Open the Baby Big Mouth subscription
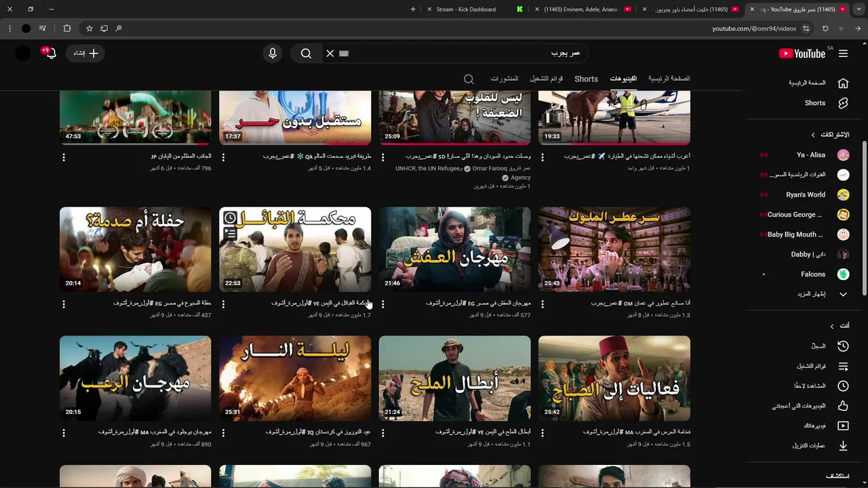The image size is (868, 488). (804, 235)
